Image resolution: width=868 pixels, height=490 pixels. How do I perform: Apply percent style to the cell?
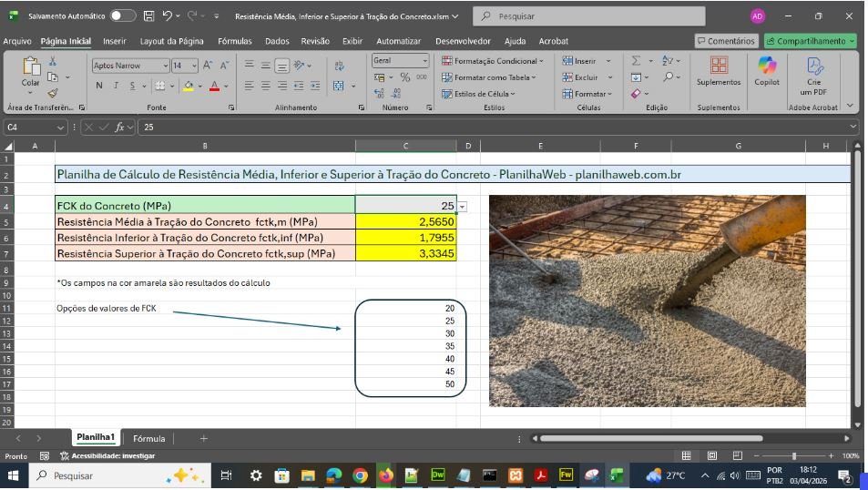pyautogui.click(x=404, y=77)
